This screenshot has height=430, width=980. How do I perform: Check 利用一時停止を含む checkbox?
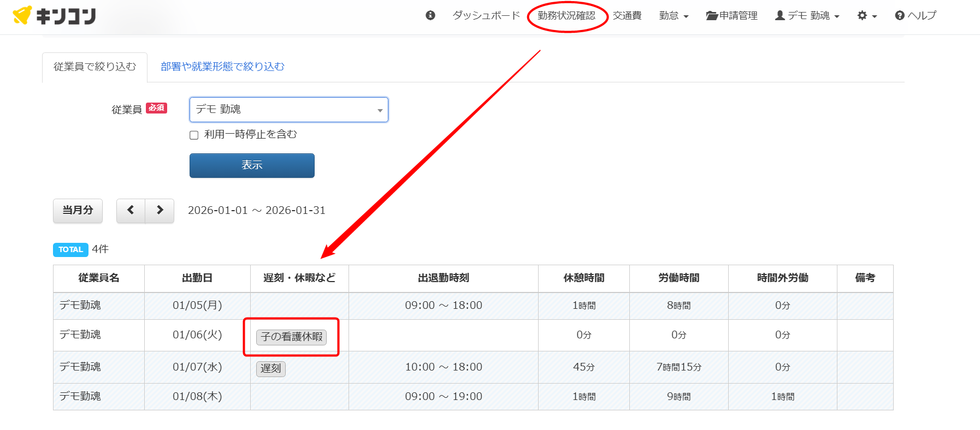pos(194,135)
